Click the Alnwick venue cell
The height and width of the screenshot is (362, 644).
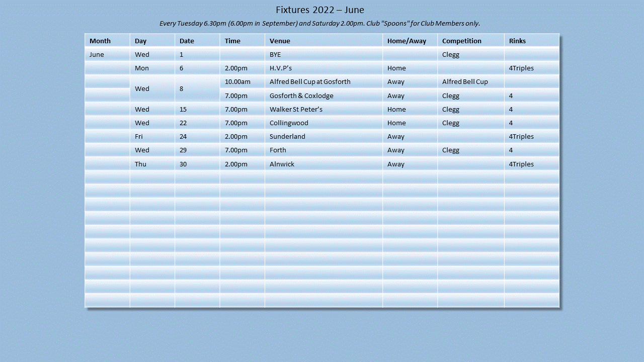[282, 164]
